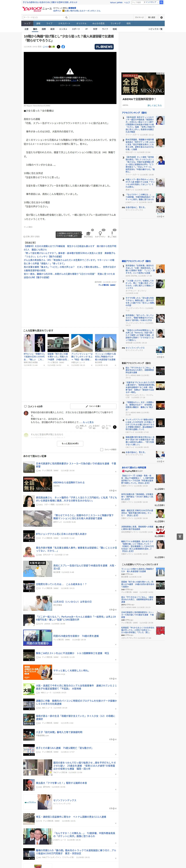Click the Yahoo! JAPAN News logo
Screen dimensions: 186x868
coord(37,9)
